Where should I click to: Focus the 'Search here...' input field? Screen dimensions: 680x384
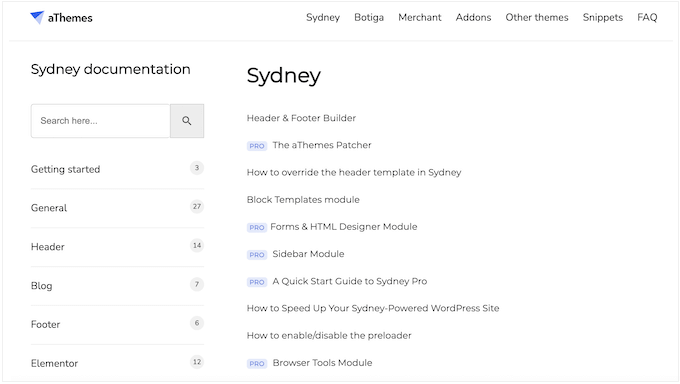point(100,121)
